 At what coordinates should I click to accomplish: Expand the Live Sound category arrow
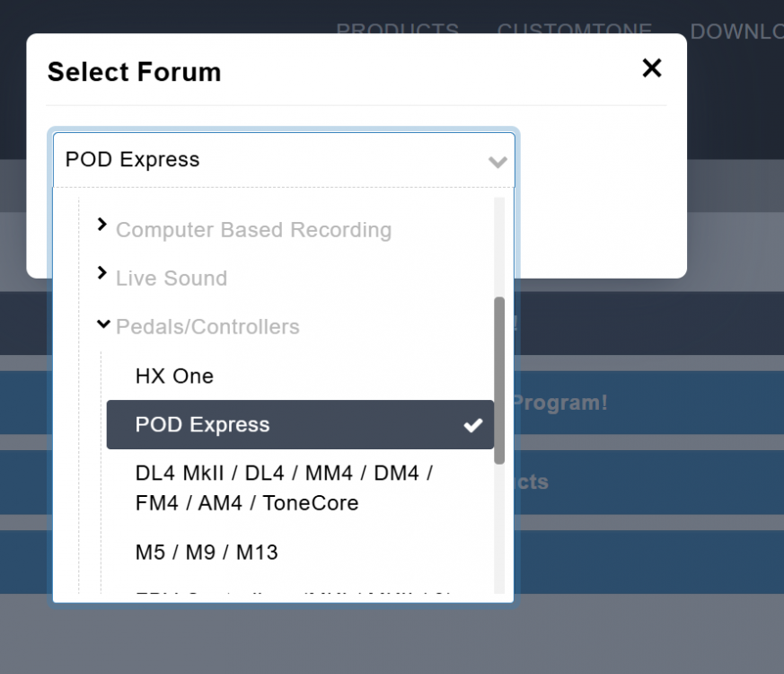click(x=101, y=273)
